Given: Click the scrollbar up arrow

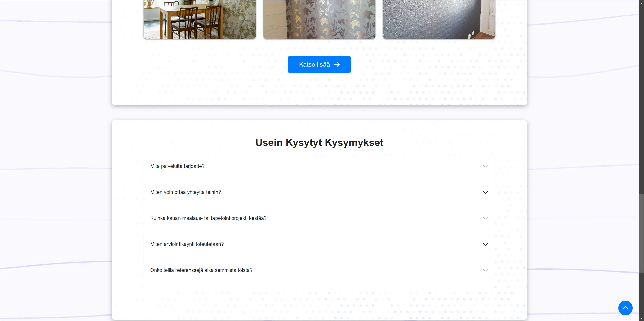Looking at the screenshot, I should [x=641, y=3].
